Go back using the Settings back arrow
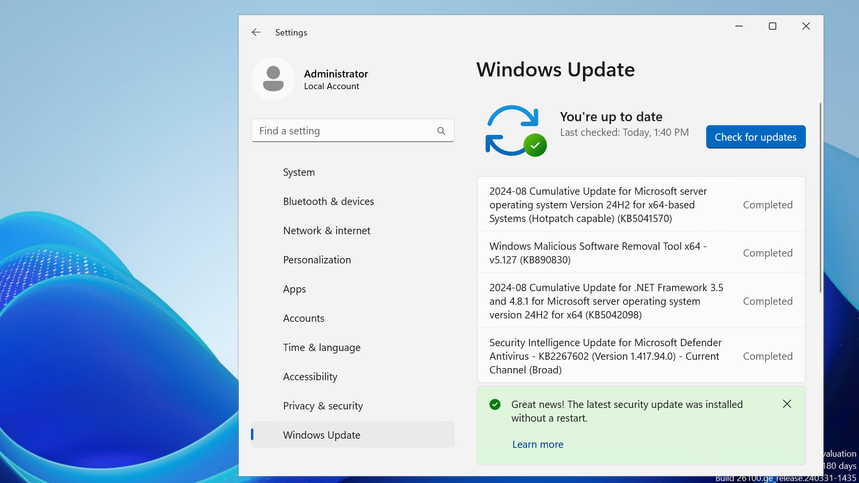The height and width of the screenshot is (483, 859). [256, 32]
